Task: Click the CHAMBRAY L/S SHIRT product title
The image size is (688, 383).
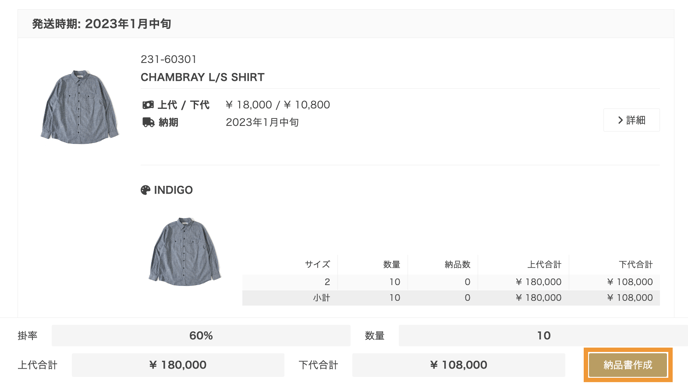Action: (x=202, y=77)
